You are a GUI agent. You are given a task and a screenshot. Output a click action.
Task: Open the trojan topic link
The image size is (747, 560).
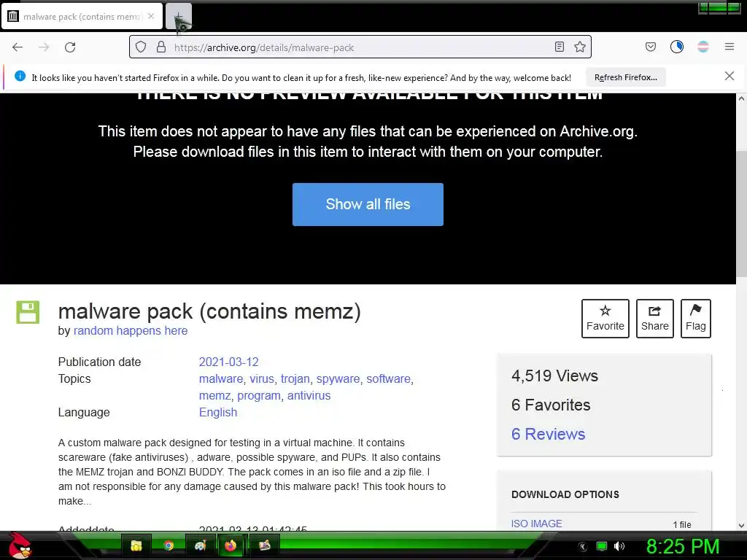pos(295,378)
